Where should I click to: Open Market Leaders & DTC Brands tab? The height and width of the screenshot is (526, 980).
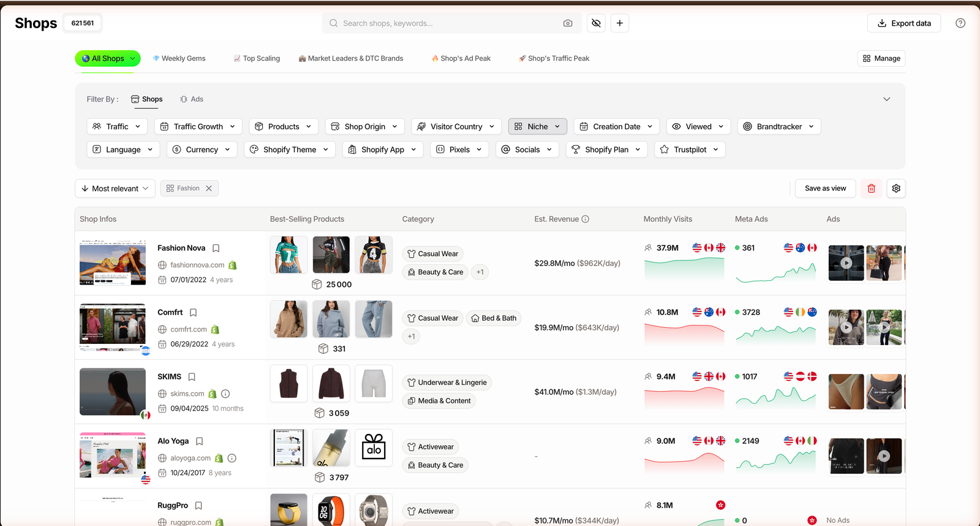(351, 58)
